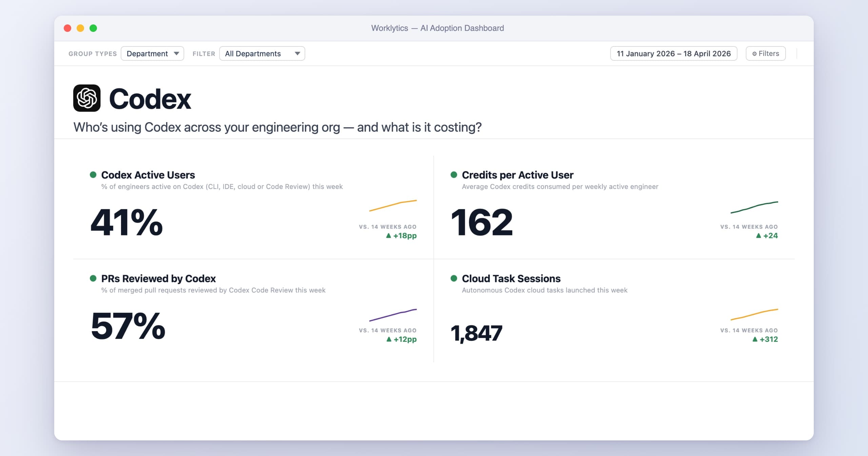Click the Cloud Task Sessions title

511,279
